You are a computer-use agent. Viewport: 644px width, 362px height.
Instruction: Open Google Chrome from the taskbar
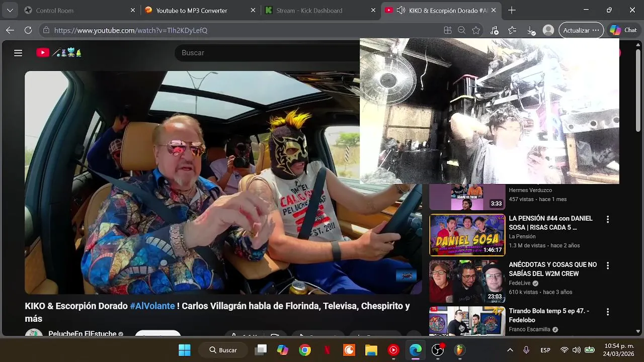click(x=305, y=350)
